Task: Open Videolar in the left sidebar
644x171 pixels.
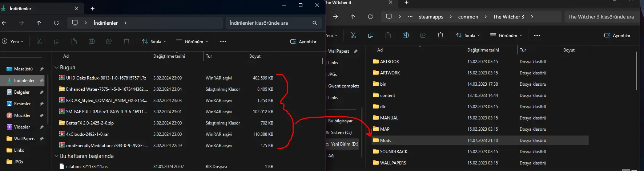Action: [x=22, y=127]
